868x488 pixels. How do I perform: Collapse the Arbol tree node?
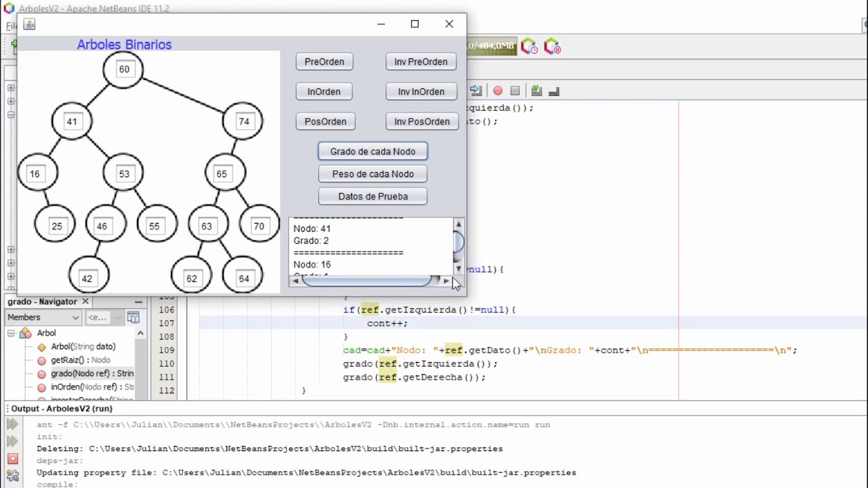coord(12,333)
